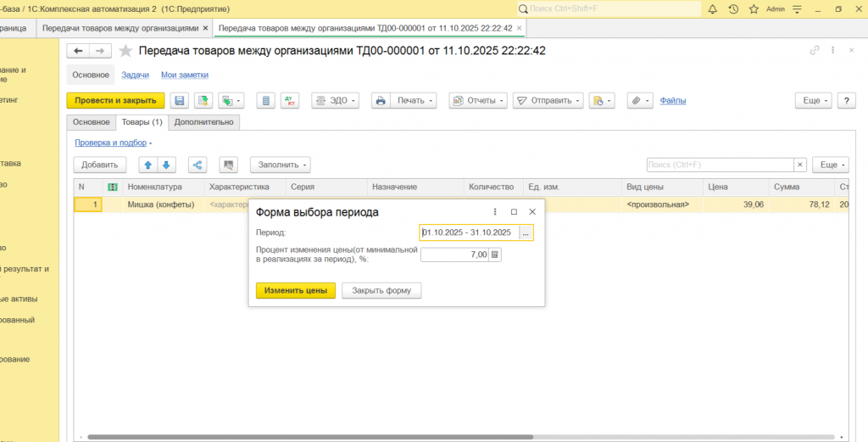The height and width of the screenshot is (442, 868).
Task: Move row down with the blue down arrow
Action: (167, 165)
